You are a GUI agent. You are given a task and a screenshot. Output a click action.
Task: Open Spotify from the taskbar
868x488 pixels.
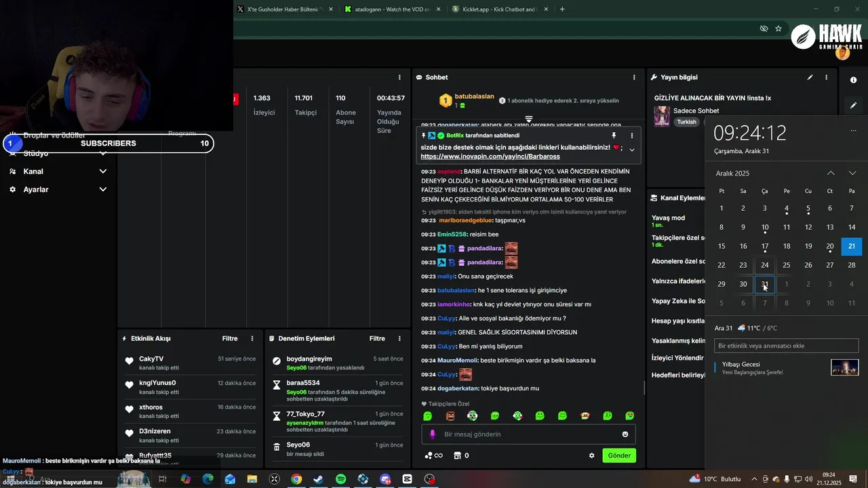tap(340, 479)
